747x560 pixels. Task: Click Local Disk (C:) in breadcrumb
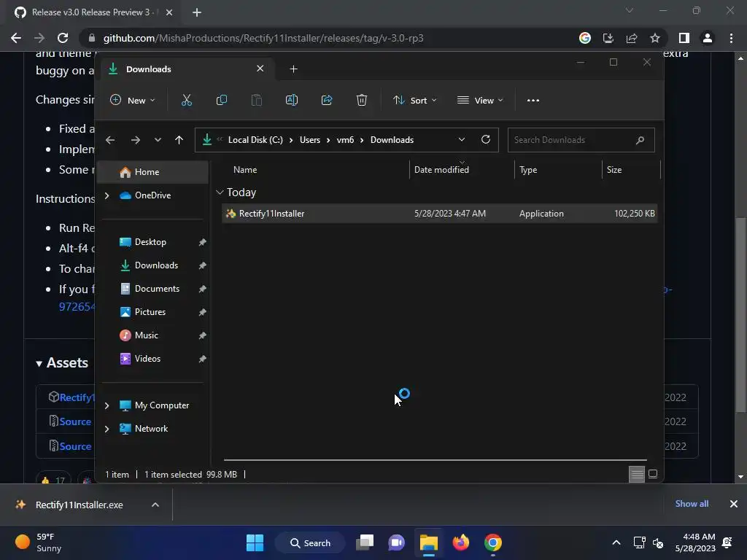pos(255,140)
